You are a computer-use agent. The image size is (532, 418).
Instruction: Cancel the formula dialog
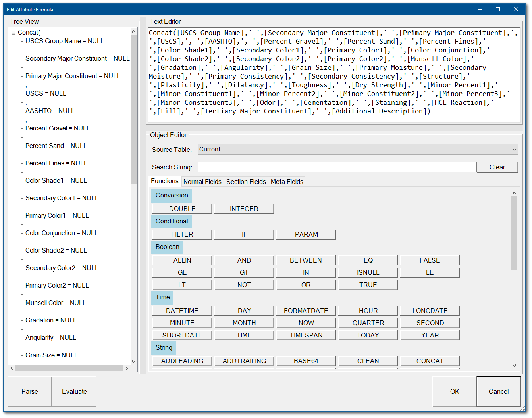tap(499, 391)
